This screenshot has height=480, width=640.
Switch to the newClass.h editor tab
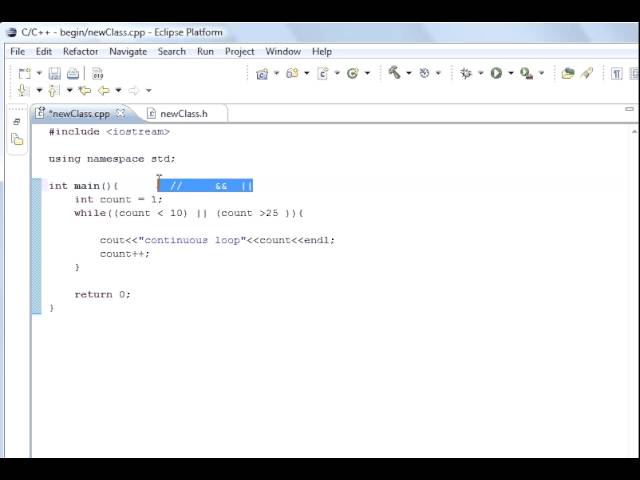183,113
